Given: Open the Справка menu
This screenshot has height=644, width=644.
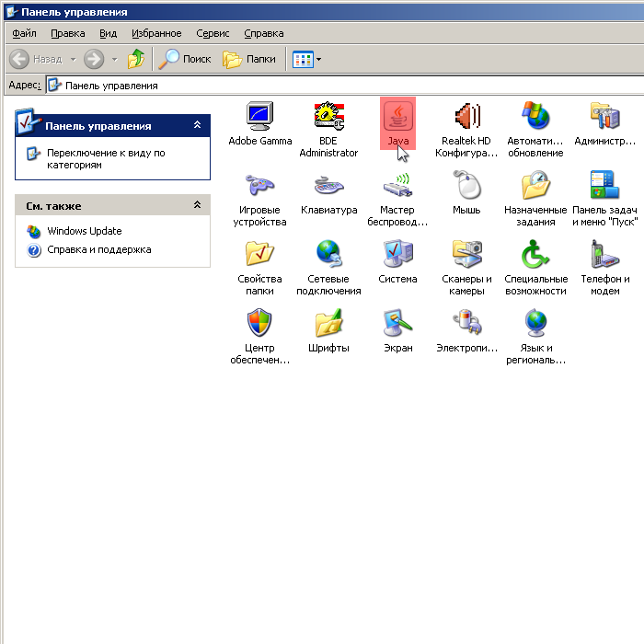Looking at the screenshot, I should [x=264, y=33].
